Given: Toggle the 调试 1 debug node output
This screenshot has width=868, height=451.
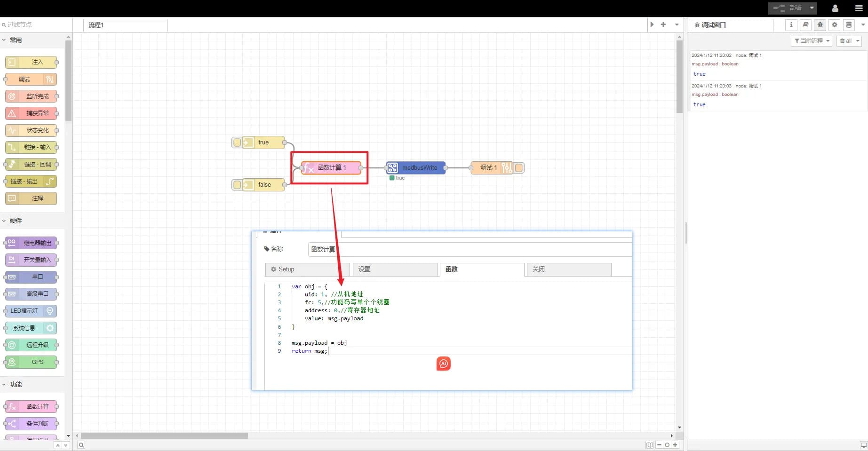Looking at the screenshot, I should (519, 168).
